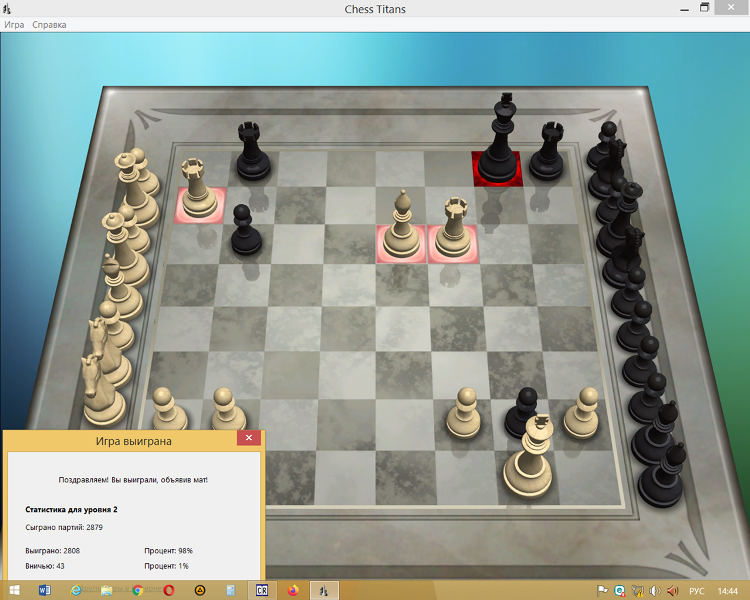Open Opera browser from the taskbar

169,590
